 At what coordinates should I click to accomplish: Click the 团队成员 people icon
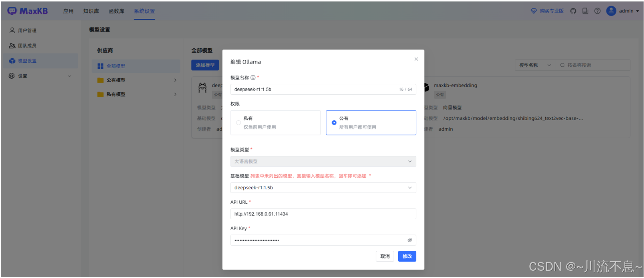[12, 46]
